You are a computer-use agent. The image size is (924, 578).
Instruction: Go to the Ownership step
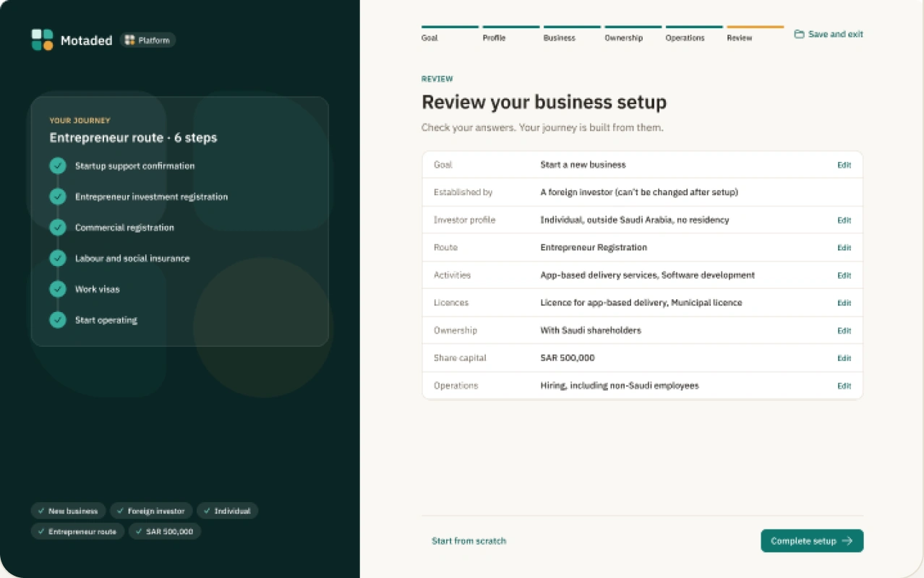tap(633, 33)
